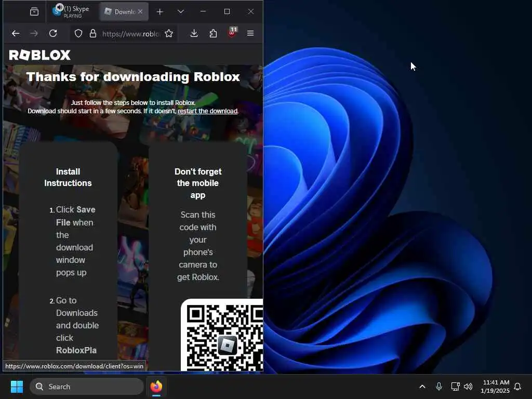Click the Install Instructions heading
Screen dimensions: 532x399
pyautogui.click(x=68, y=177)
